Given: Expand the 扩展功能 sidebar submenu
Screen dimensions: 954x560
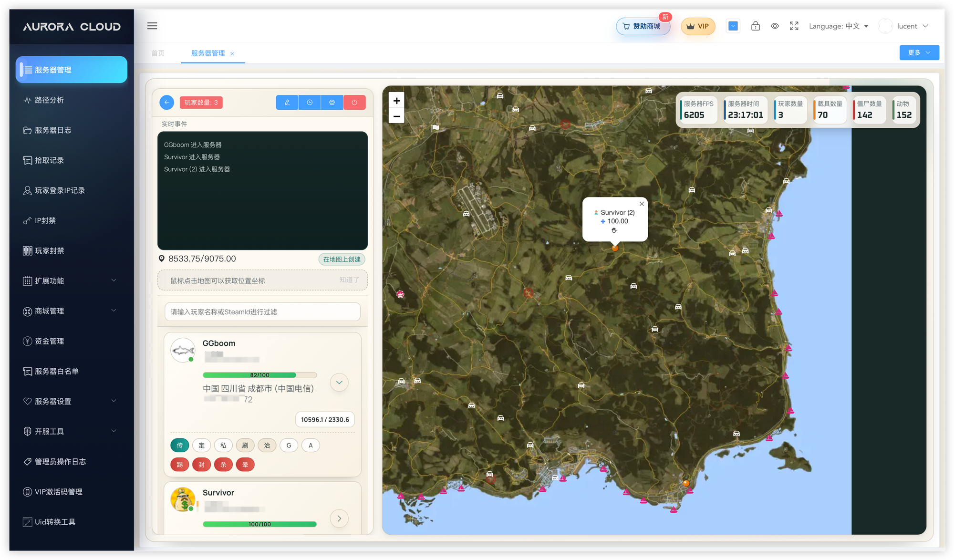Looking at the screenshot, I should click(72, 280).
